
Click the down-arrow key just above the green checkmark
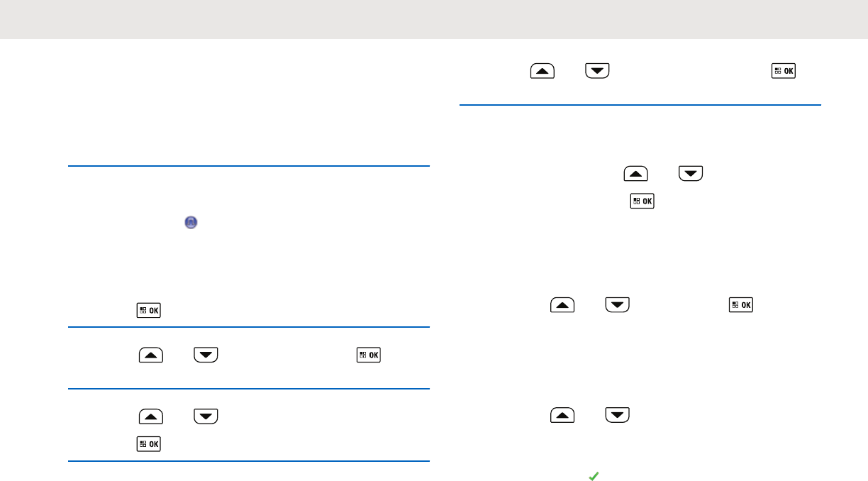point(618,416)
